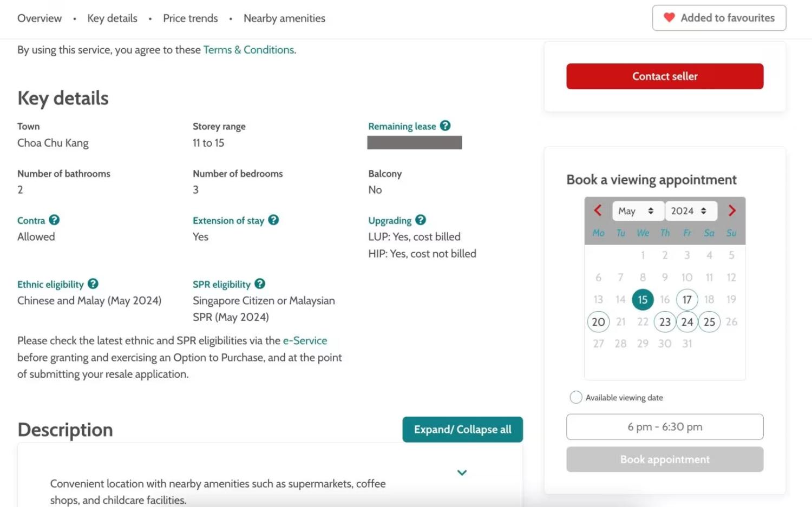The width and height of the screenshot is (812, 507).
Task: Switch to Nearby amenities section
Action: point(284,18)
